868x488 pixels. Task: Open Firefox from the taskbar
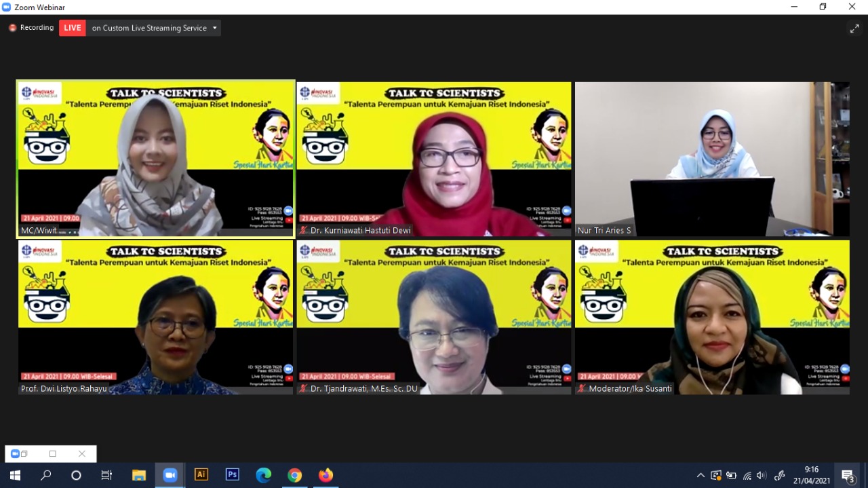coord(325,475)
